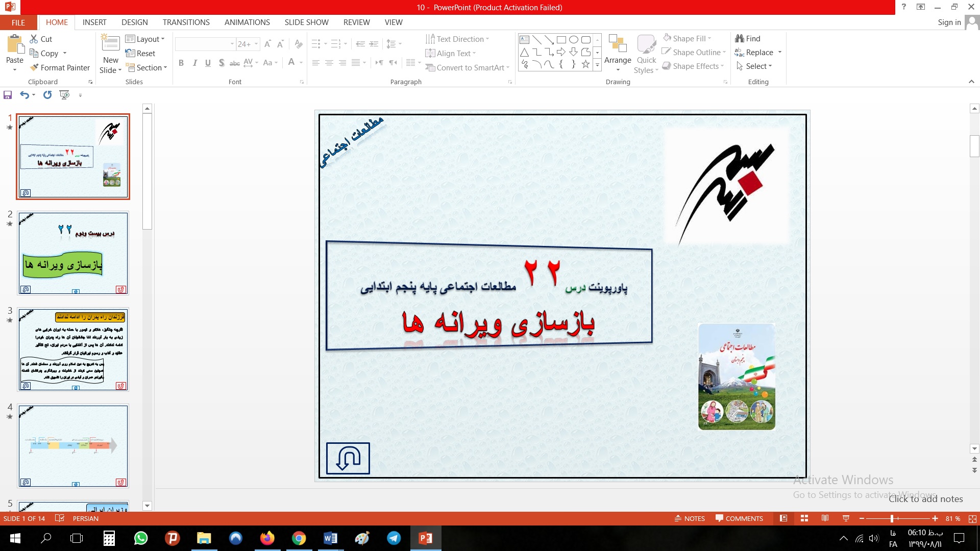Click the Undo arrow icon

[x=24, y=95]
